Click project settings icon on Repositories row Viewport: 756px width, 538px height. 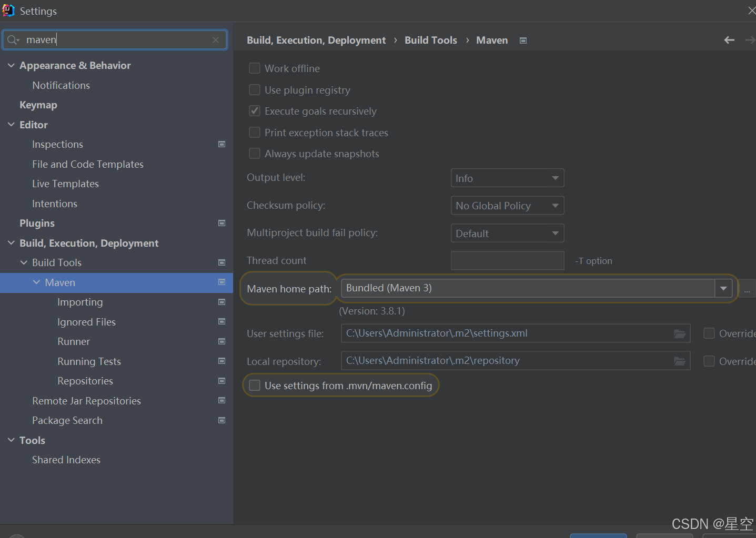pos(222,381)
